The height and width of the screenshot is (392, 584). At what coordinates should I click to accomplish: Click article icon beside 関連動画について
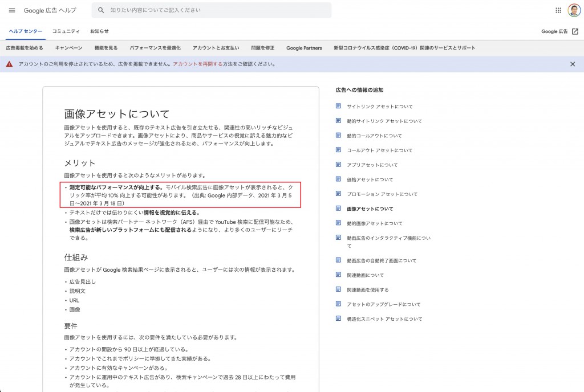click(338, 275)
